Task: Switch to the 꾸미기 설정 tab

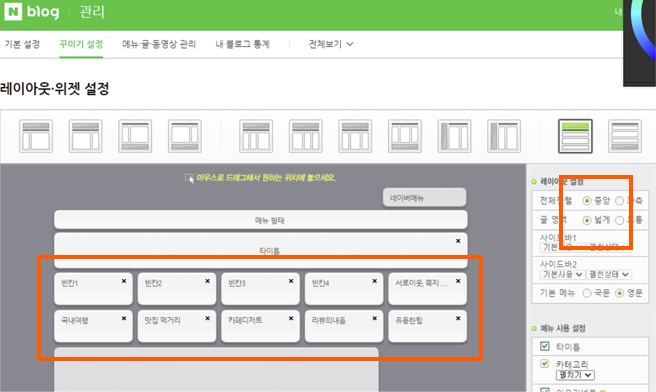Action: 81,44
